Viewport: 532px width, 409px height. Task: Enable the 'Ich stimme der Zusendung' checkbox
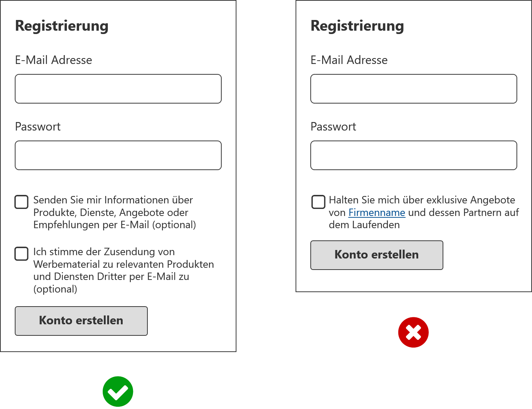tap(21, 254)
